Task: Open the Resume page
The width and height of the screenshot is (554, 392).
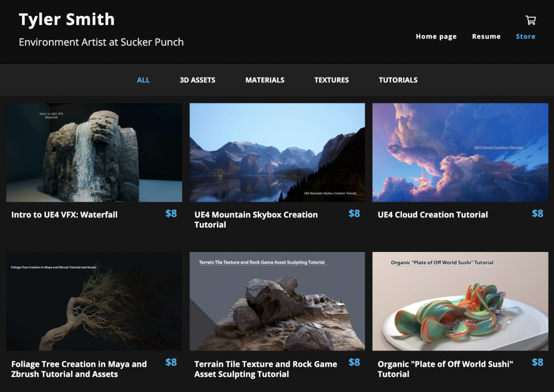Action: click(x=486, y=37)
